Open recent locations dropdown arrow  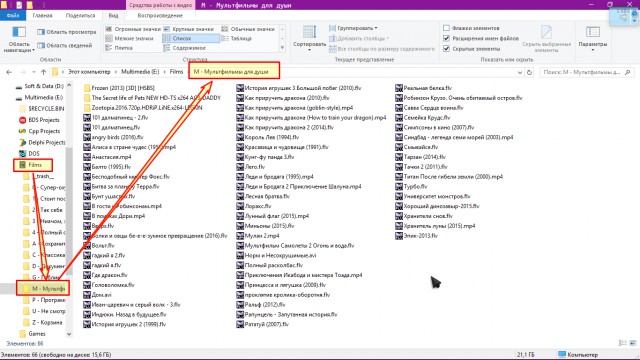pos(33,72)
